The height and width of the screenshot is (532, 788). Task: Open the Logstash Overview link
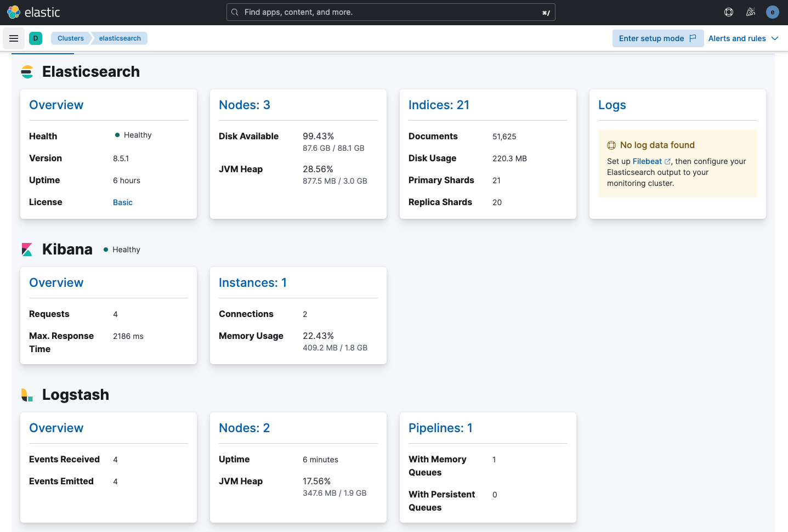[56, 428]
